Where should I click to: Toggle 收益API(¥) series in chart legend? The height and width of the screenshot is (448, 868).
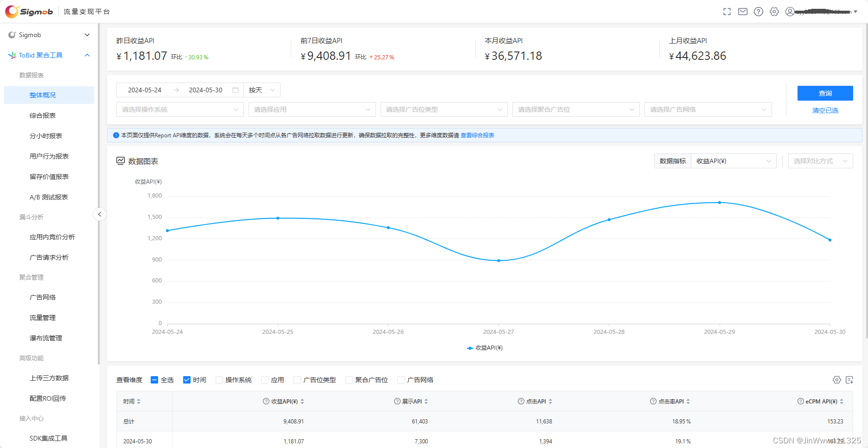coord(485,348)
